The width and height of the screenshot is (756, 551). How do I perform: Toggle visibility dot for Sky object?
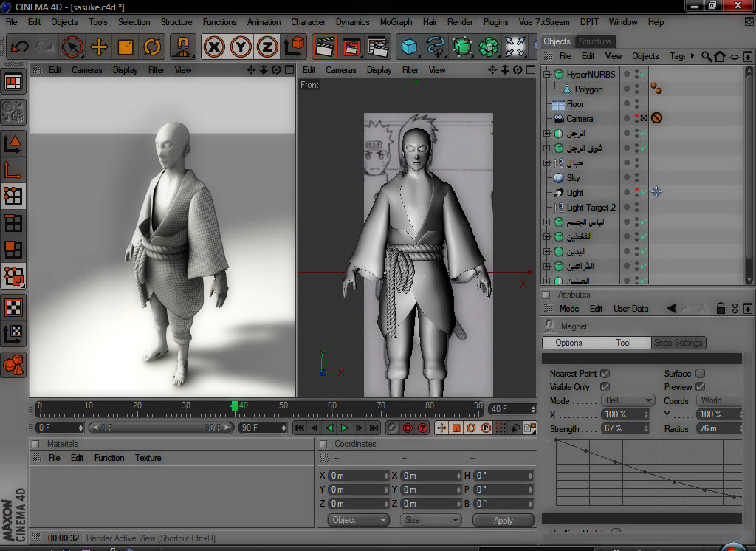(x=627, y=177)
